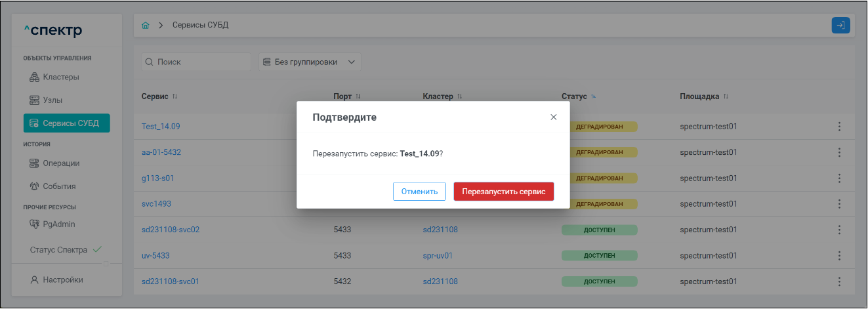868x309 pixels.
Task: Open Кластеры in the sidebar
Action: pyautogui.click(x=60, y=77)
